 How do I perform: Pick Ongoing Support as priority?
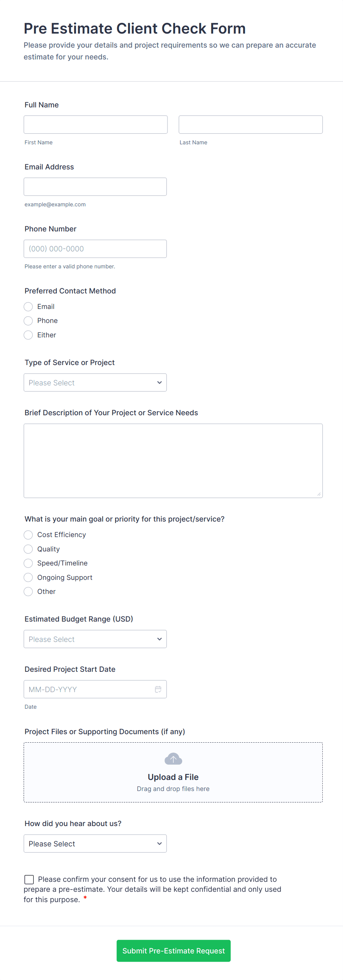pos(28,577)
